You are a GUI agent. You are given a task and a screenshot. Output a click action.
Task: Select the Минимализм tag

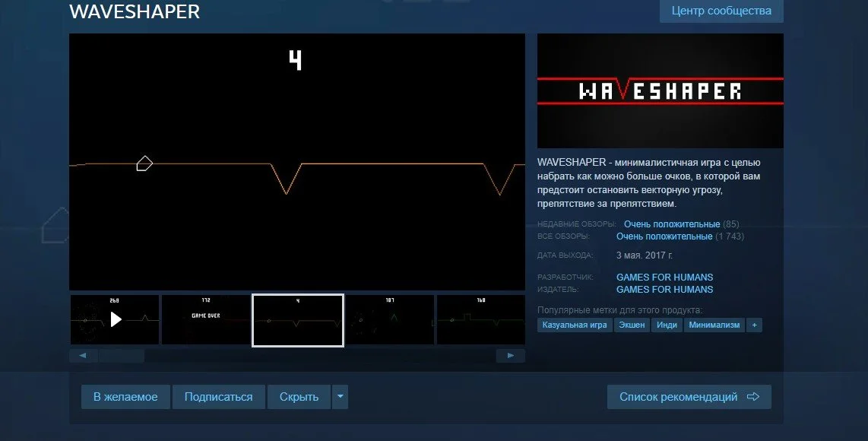pyautogui.click(x=714, y=325)
